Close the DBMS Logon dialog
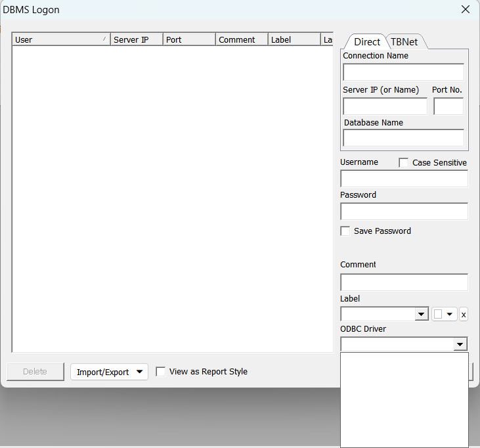 [466, 9]
